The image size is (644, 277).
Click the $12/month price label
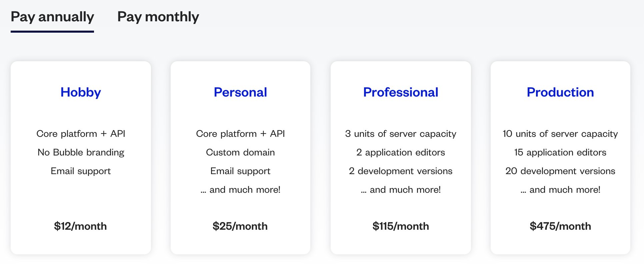pos(80,226)
